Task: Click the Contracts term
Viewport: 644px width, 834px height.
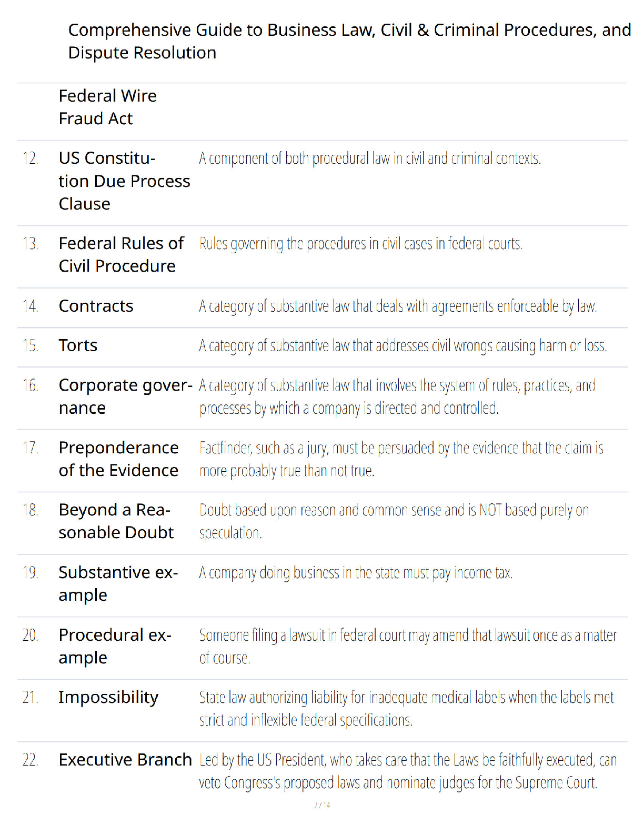Action: pyautogui.click(x=96, y=306)
